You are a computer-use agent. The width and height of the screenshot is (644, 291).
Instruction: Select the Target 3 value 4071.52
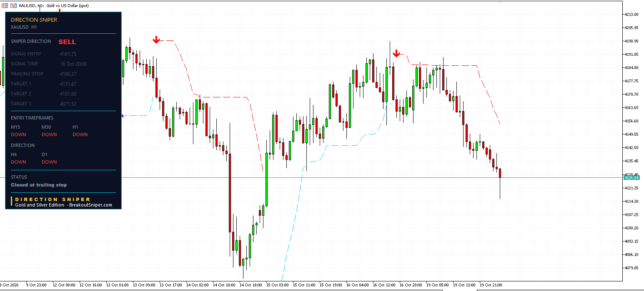click(x=68, y=104)
